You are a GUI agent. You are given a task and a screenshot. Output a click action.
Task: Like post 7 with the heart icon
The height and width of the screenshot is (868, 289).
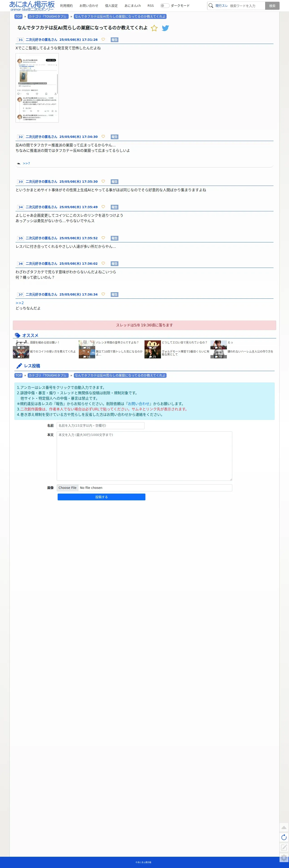point(103,294)
